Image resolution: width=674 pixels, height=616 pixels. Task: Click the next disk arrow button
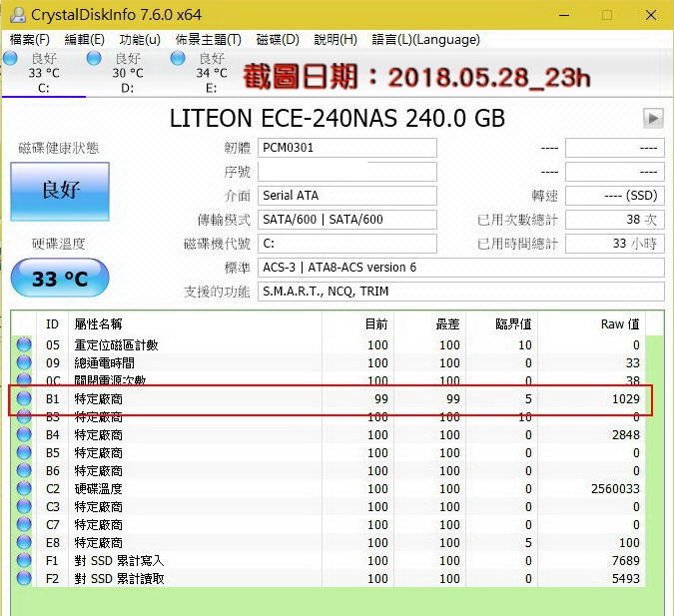coord(653,118)
